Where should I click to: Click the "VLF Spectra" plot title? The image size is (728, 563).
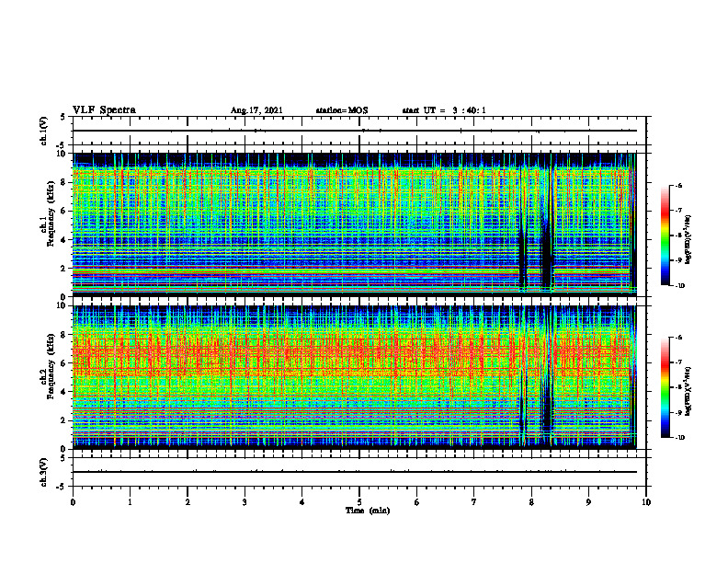(x=104, y=110)
